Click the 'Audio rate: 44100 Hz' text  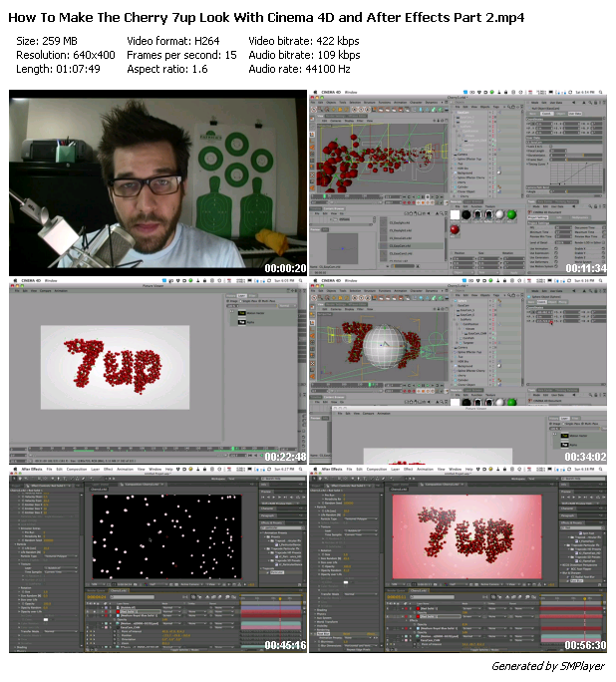pyautogui.click(x=299, y=69)
